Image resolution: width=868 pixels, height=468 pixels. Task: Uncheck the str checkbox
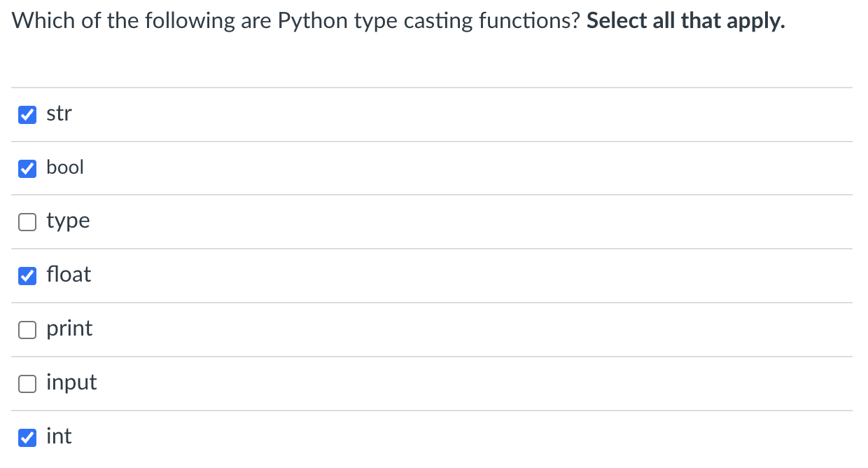pyautogui.click(x=27, y=114)
